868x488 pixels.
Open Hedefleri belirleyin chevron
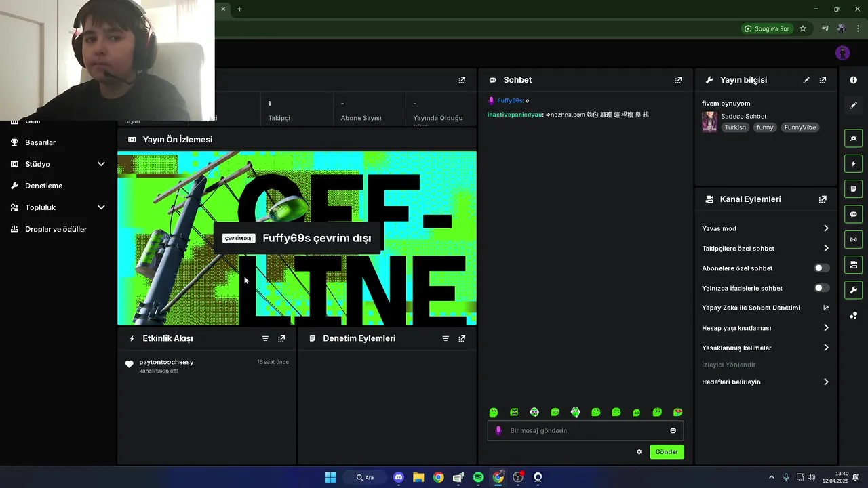(826, 382)
